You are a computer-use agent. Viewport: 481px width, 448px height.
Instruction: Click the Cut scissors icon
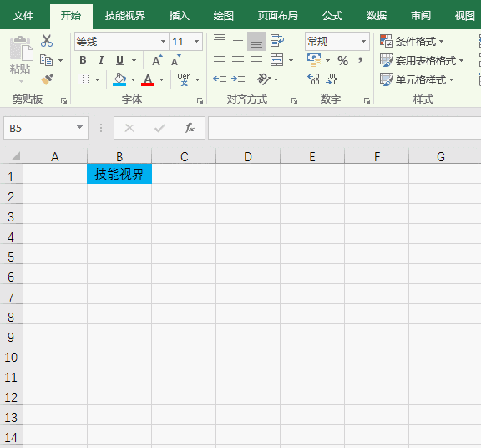47,40
